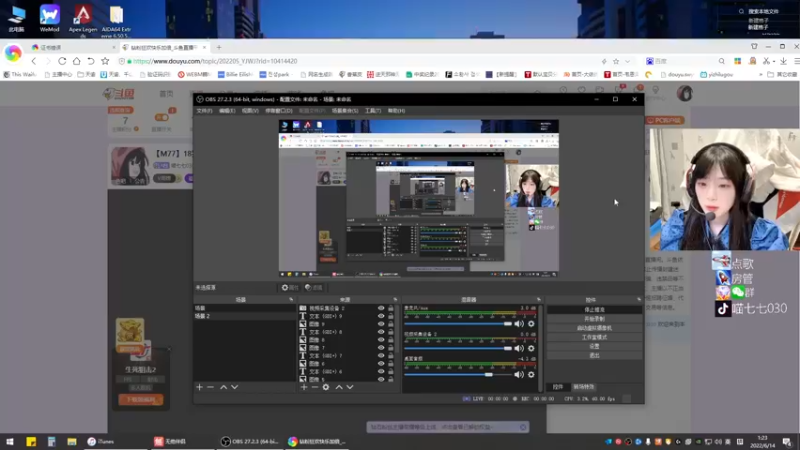Open OBS 视图(V) menu

point(250,111)
